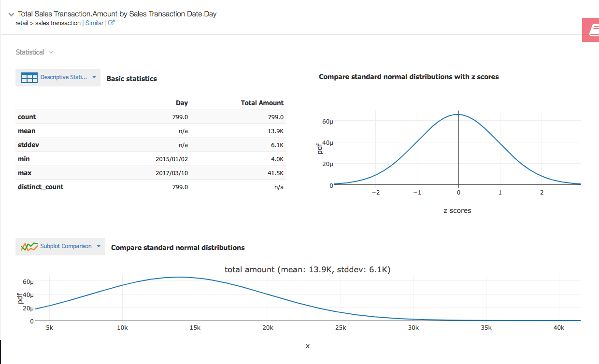Select the count row label
The height and width of the screenshot is (364, 599).
pyautogui.click(x=27, y=117)
